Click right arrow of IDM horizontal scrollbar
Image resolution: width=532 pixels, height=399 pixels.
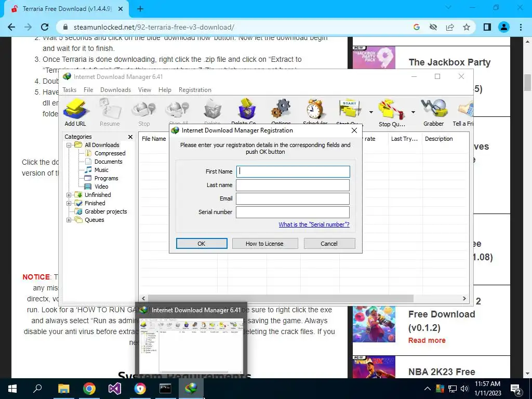pos(464,299)
